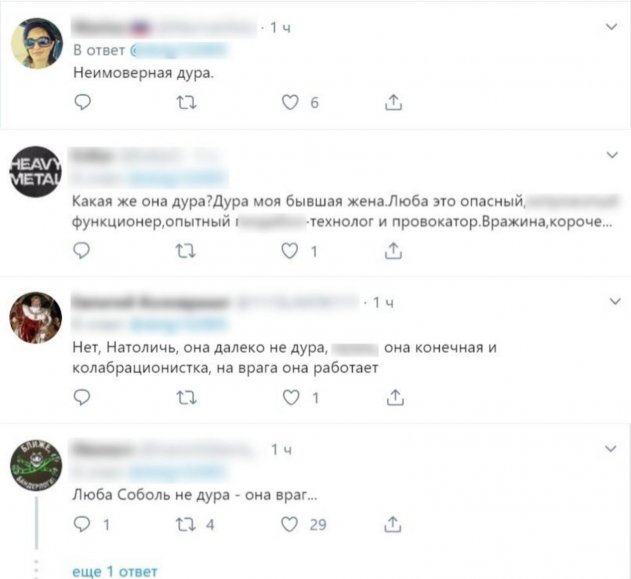The height and width of the screenshot is (579, 631).
Task: Open chevron menu on "Нет, Натоличь" tweet
Action: [615, 301]
